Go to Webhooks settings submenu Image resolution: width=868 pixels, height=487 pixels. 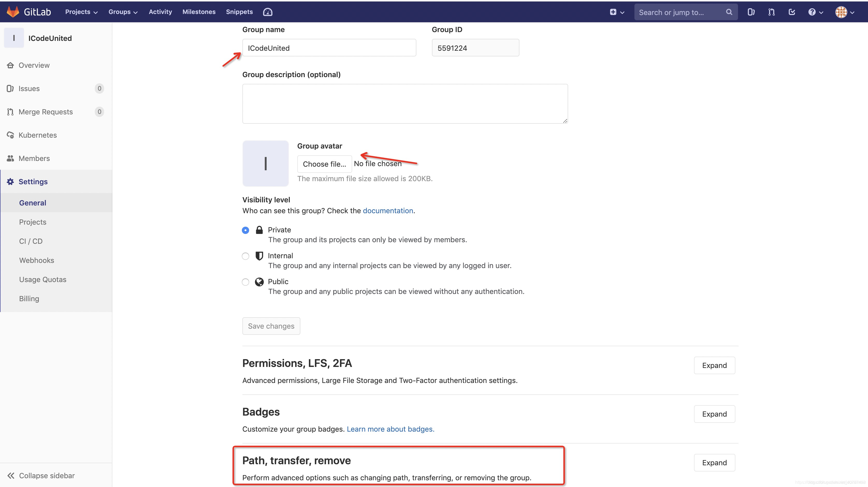(37, 260)
